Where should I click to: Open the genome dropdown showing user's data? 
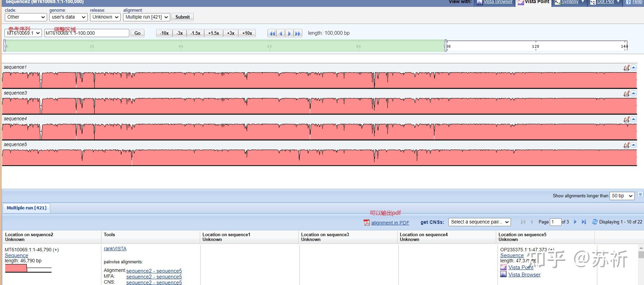pyautogui.click(x=68, y=17)
